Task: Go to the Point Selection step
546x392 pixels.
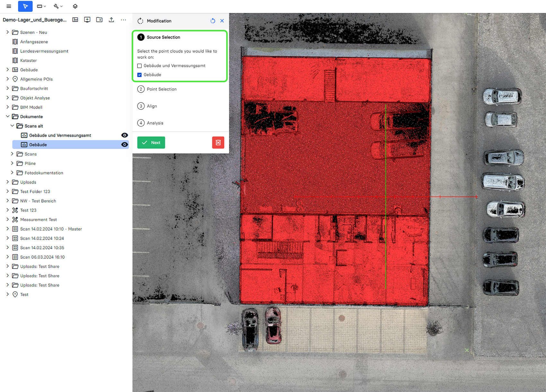Action: [162, 89]
